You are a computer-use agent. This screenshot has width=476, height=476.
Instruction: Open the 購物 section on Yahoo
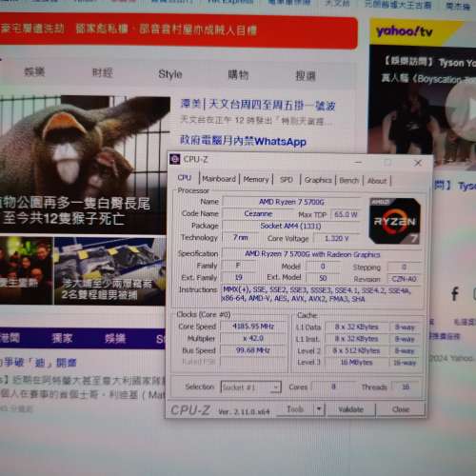tap(238, 75)
